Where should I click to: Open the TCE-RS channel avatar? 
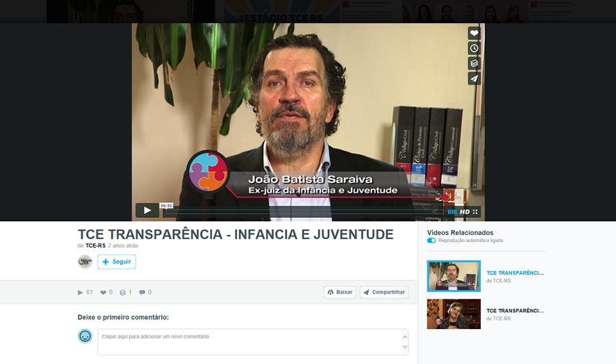coord(85,262)
